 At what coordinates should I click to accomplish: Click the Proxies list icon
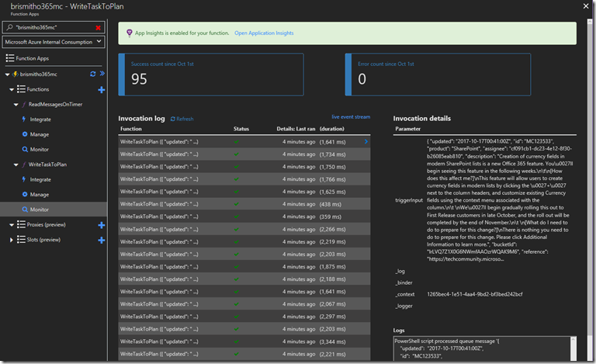pos(21,224)
